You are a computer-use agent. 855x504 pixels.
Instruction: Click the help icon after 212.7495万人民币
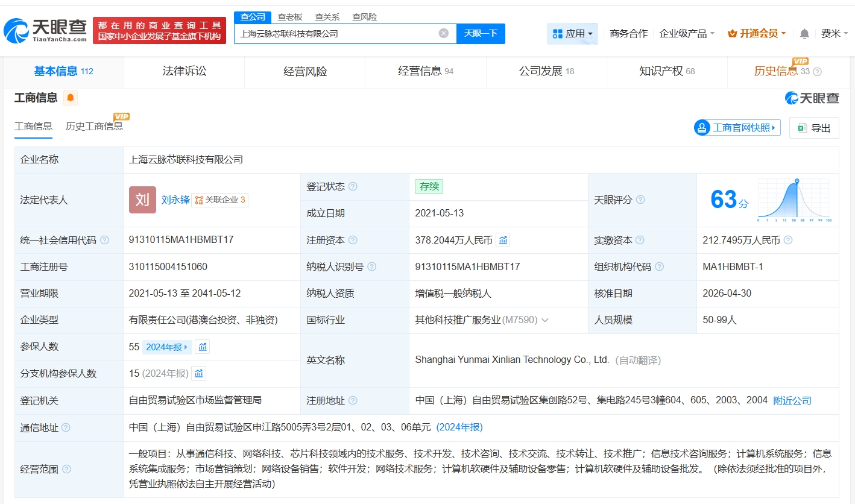coord(788,240)
